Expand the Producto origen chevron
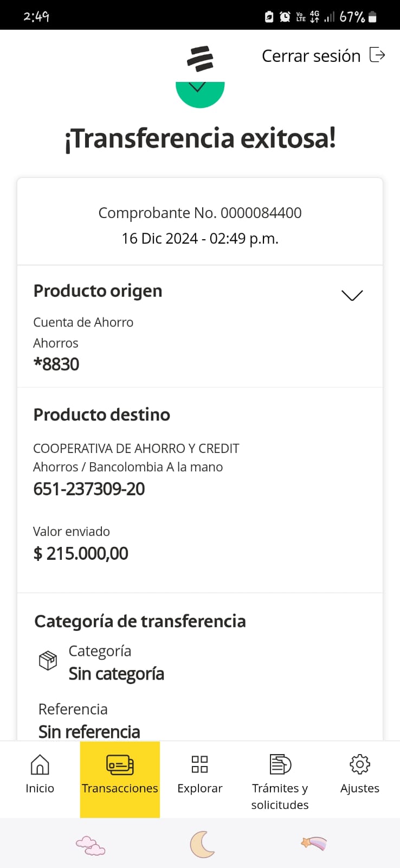This screenshot has width=400, height=868. (352, 295)
